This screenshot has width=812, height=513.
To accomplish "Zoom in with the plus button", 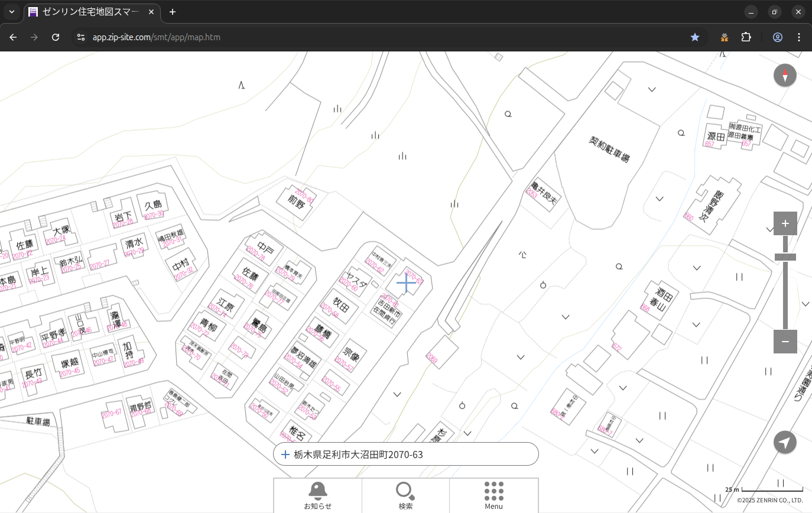I will [785, 223].
